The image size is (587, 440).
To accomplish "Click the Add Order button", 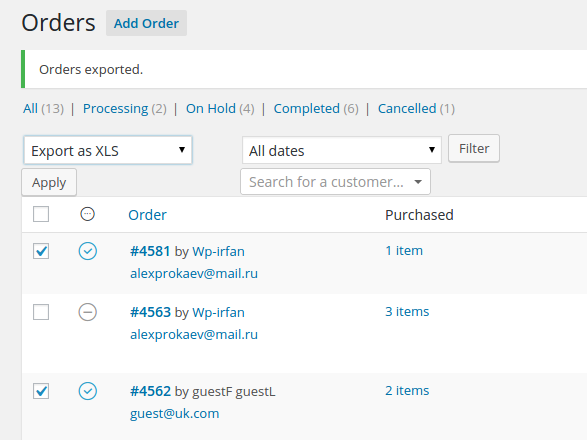I will [146, 23].
